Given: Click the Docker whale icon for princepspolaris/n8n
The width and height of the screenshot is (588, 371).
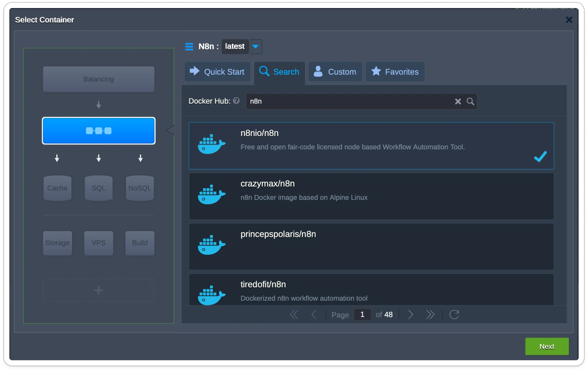Looking at the screenshot, I should [x=212, y=245].
